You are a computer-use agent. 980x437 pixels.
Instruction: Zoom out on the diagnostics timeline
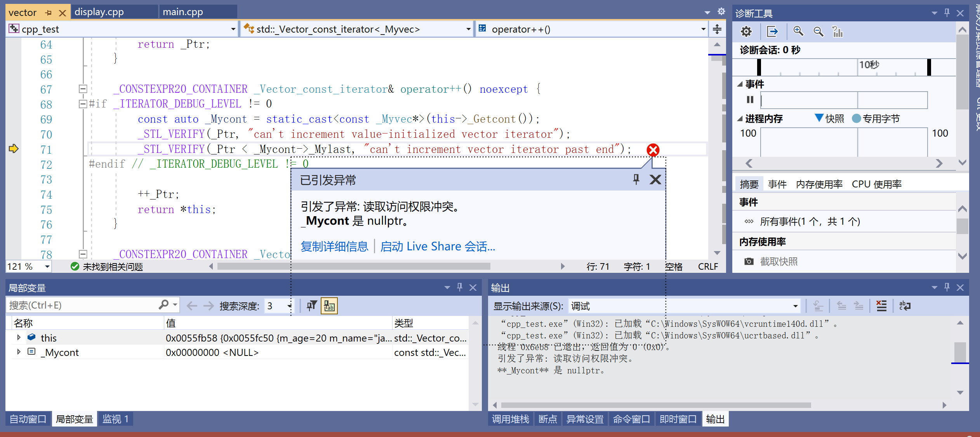coord(818,31)
